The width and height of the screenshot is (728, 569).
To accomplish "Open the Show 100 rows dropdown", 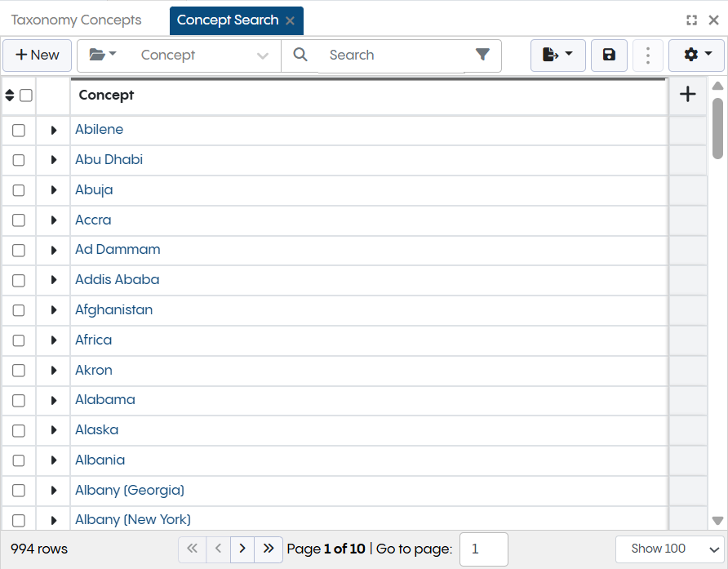I will coord(668,549).
